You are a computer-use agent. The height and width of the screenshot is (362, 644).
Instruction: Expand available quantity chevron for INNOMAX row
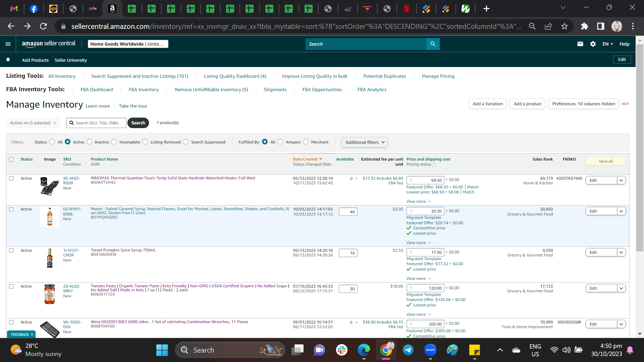coord(356,179)
